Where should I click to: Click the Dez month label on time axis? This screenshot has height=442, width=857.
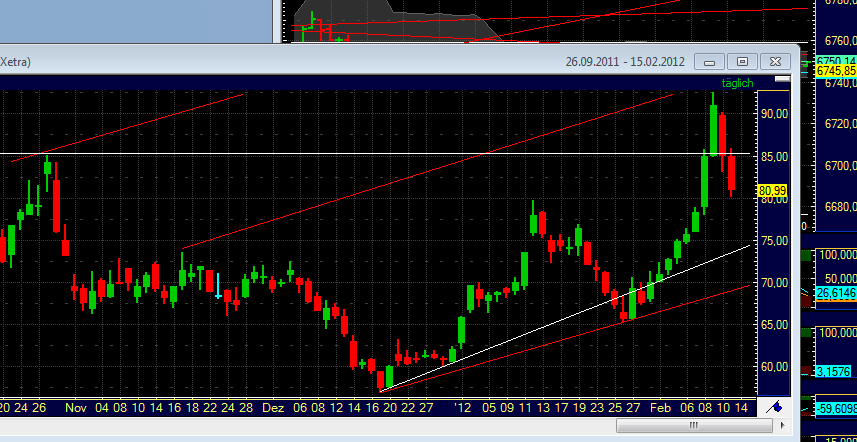(x=273, y=408)
